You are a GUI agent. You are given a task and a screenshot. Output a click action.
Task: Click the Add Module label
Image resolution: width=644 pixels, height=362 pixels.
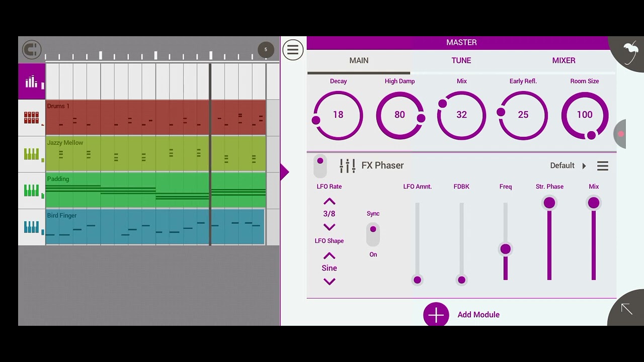click(x=478, y=315)
